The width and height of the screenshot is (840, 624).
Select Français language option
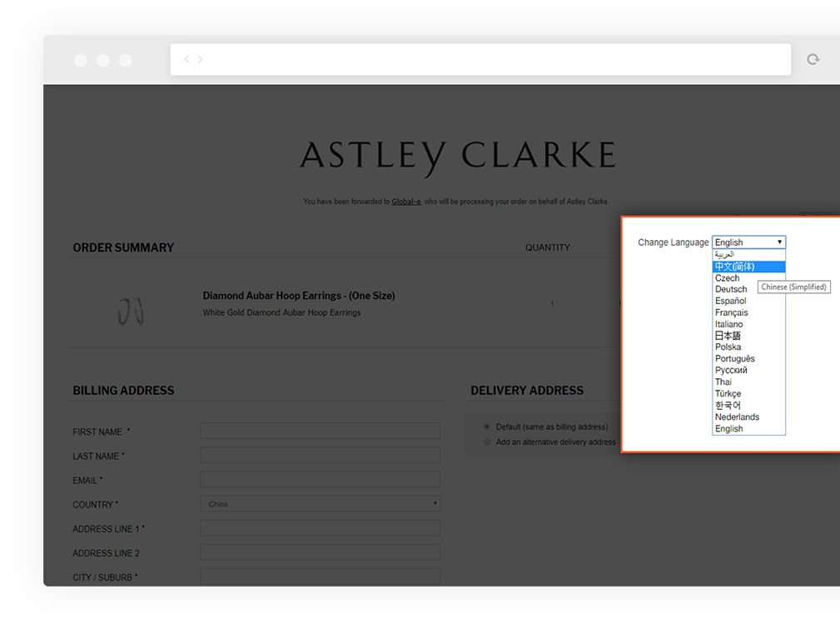point(748,312)
